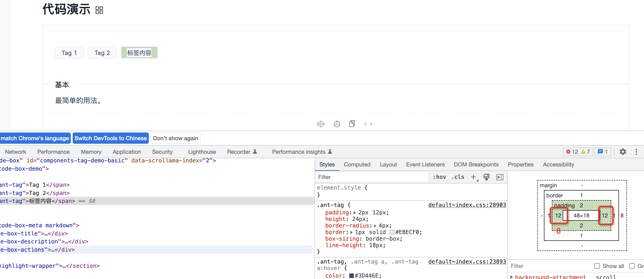Image resolution: width=644 pixels, height=279 pixels.
Task: Show the demo source code with </> icon
Action: click(x=368, y=124)
